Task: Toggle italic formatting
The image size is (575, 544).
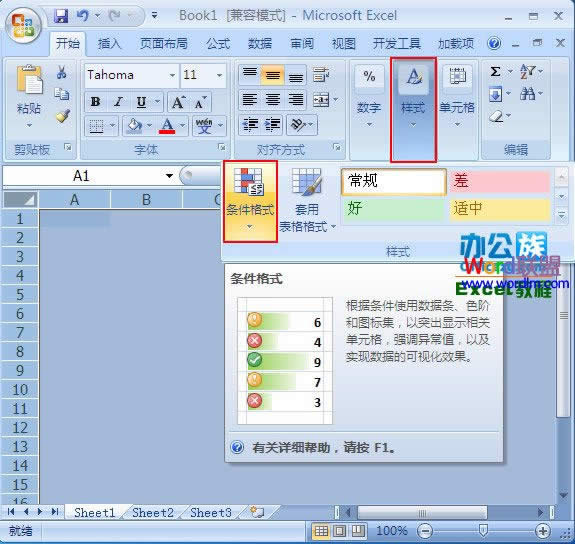Action: (x=118, y=102)
